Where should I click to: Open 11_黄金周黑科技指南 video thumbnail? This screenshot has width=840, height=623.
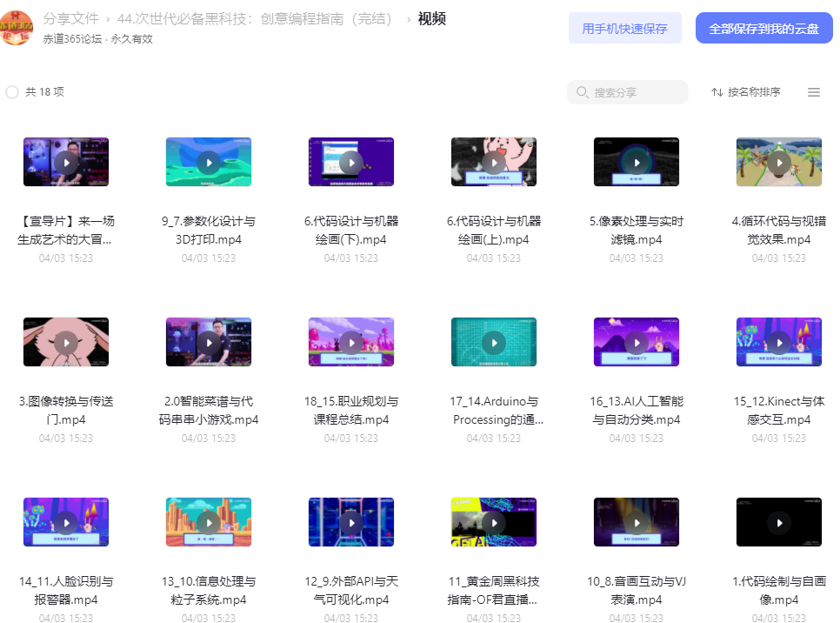[x=493, y=522]
